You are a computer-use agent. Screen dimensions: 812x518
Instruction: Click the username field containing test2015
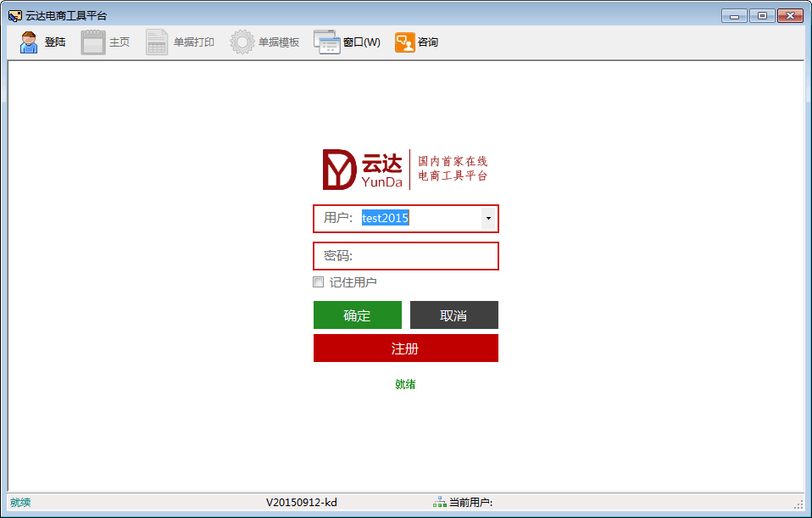419,219
